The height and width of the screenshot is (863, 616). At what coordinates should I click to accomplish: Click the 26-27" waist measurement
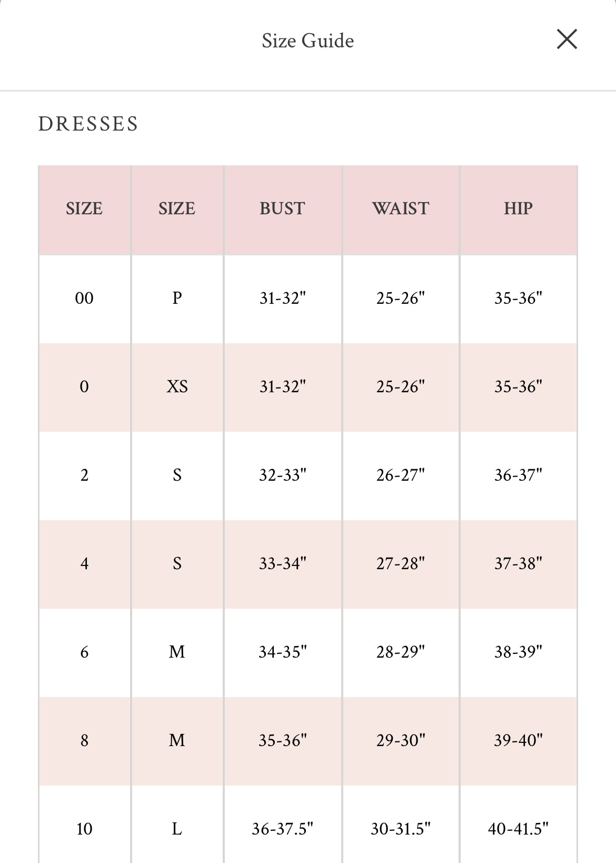click(x=400, y=475)
